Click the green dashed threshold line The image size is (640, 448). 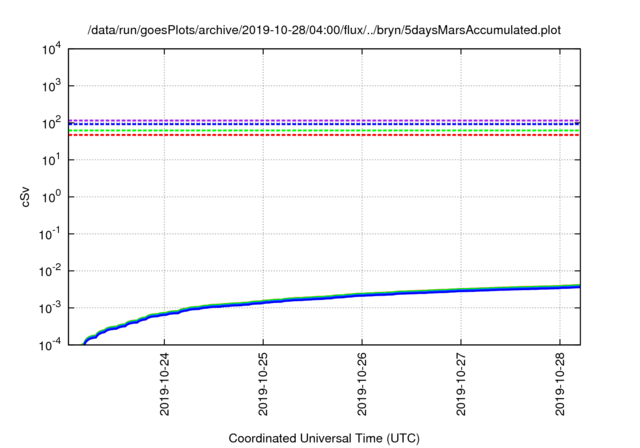click(324, 131)
